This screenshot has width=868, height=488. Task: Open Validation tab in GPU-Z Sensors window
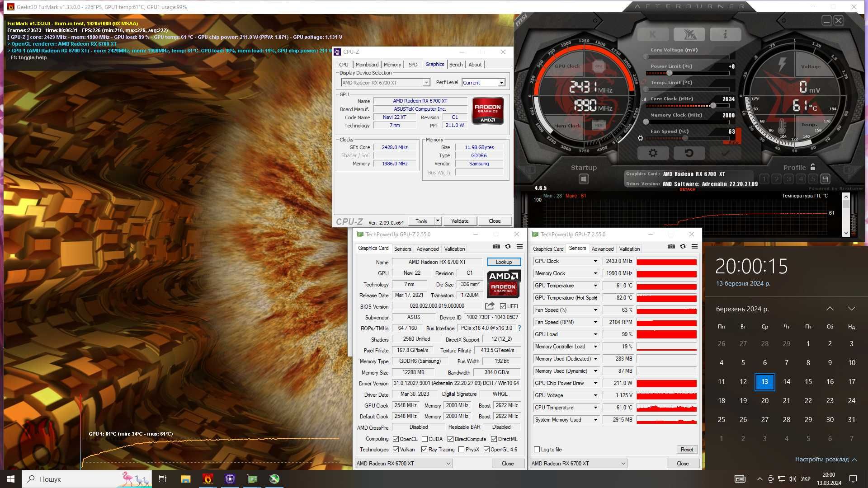(x=629, y=249)
